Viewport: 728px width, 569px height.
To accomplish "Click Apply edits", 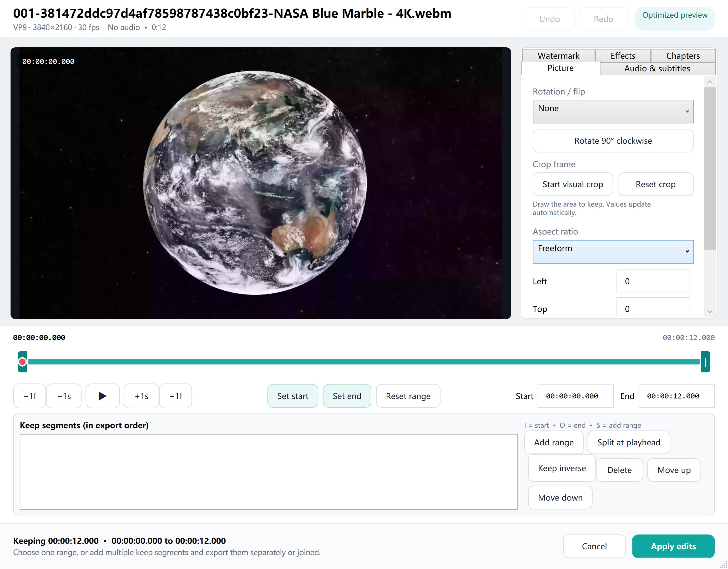I will point(673,546).
